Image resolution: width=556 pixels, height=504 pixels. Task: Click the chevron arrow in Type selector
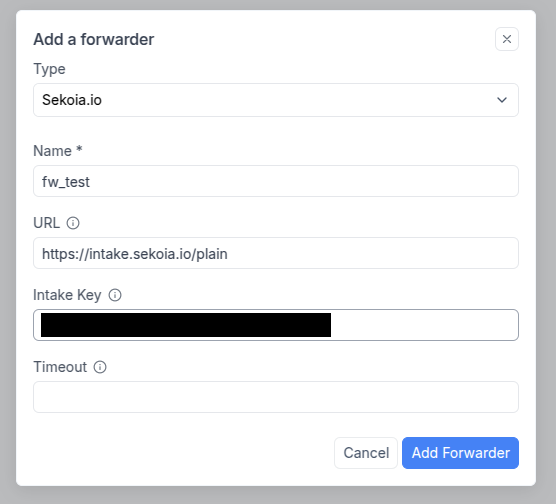coord(502,100)
